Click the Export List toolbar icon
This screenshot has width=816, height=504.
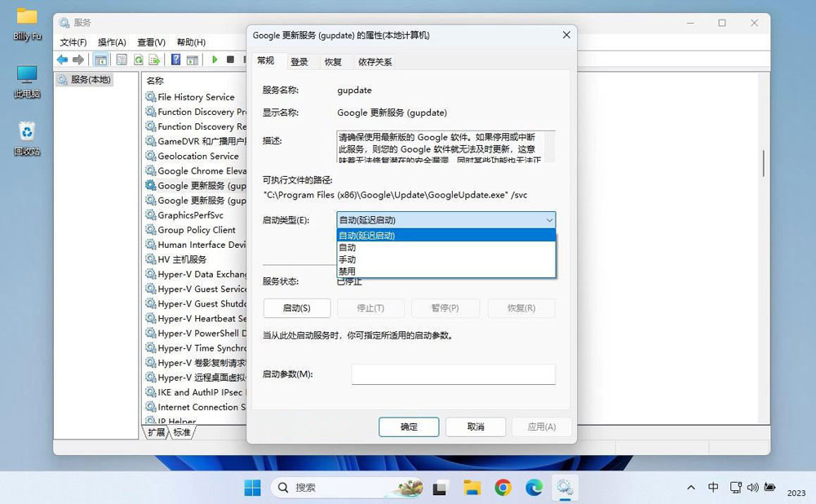point(153,60)
